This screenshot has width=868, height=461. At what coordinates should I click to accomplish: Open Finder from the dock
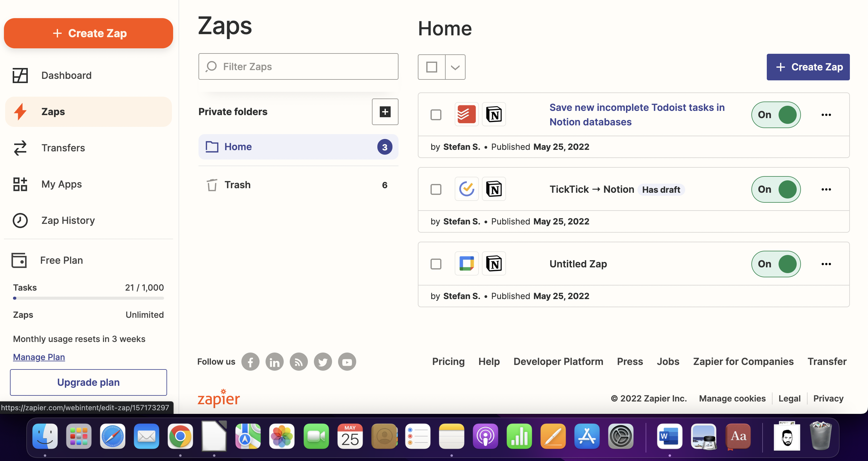point(45,437)
